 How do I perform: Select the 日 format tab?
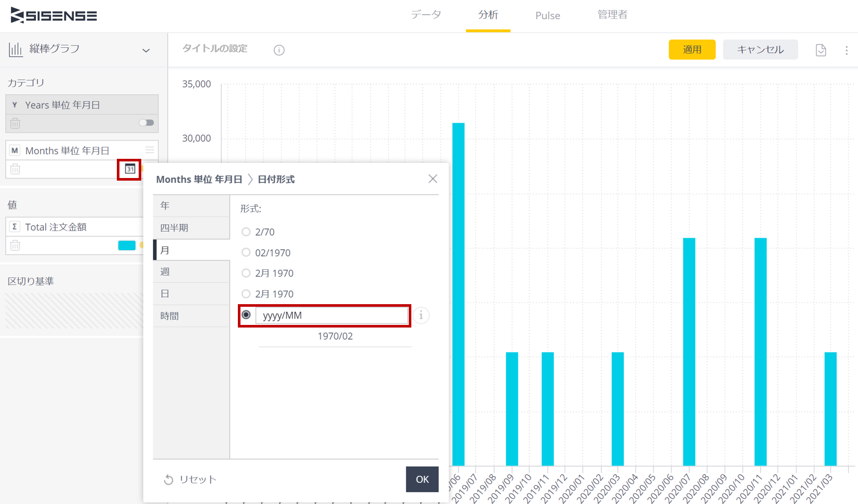point(191,294)
